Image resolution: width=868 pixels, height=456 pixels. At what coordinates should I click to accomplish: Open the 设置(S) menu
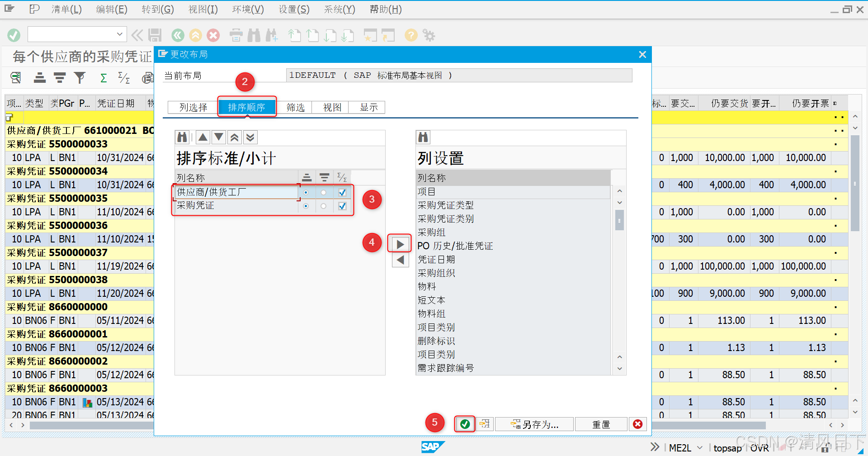tap(294, 9)
